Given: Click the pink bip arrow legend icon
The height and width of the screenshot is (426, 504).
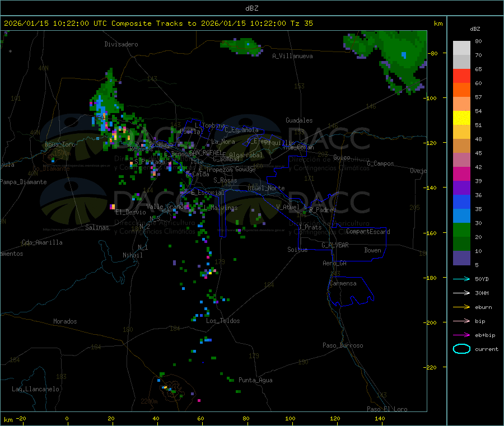Looking at the screenshot, I should coord(461,321).
